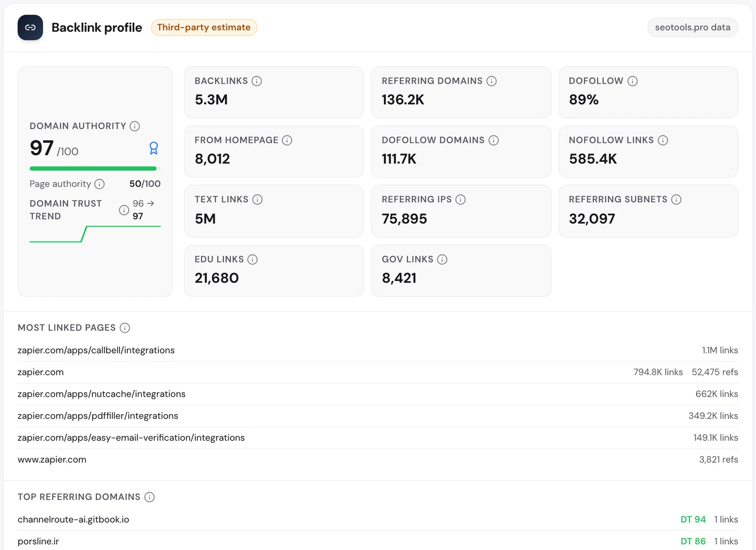Open the Domain Trust Trend info icon
This screenshot has height=550, width=756.
pyautogui.click(x=124, y=210)
